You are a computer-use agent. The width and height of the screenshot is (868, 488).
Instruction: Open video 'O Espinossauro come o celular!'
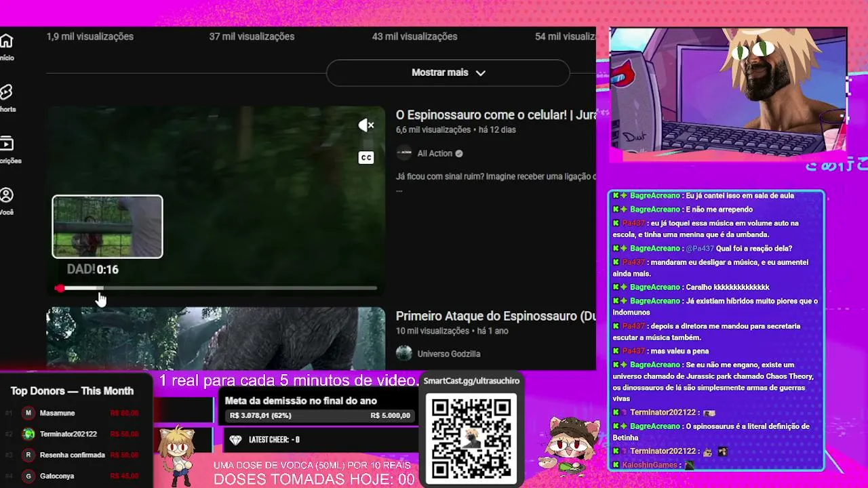pyautogui.click(x=496, y=115)
